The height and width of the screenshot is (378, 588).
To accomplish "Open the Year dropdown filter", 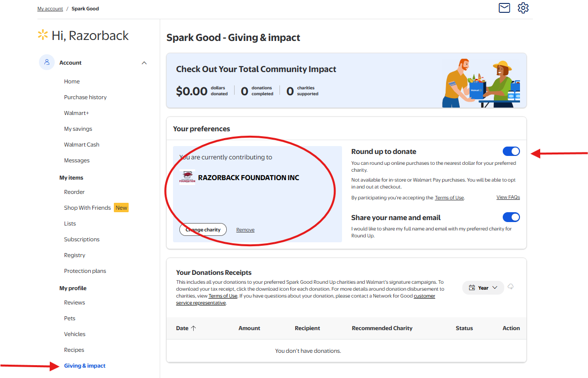I will tap(483, 288).
